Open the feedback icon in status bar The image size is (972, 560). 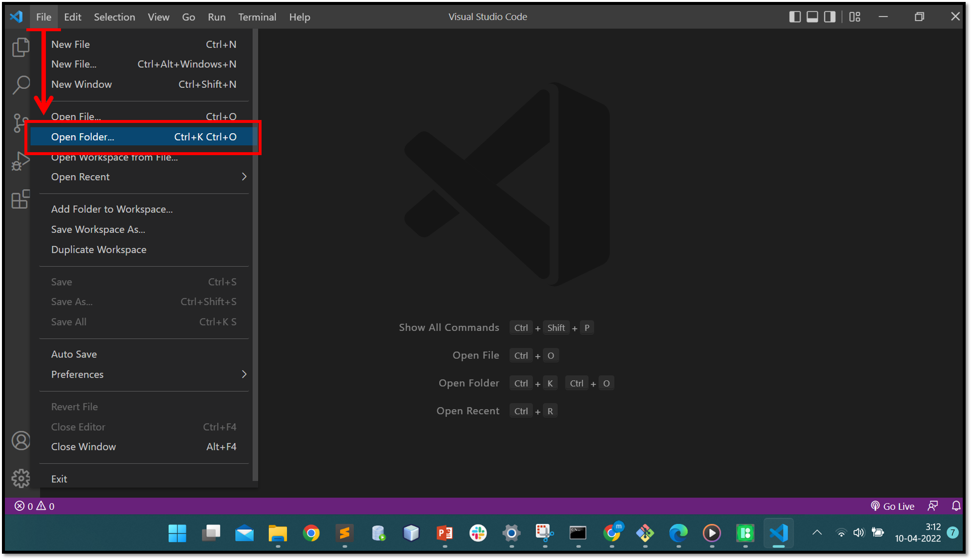click(x=933, y=506)
